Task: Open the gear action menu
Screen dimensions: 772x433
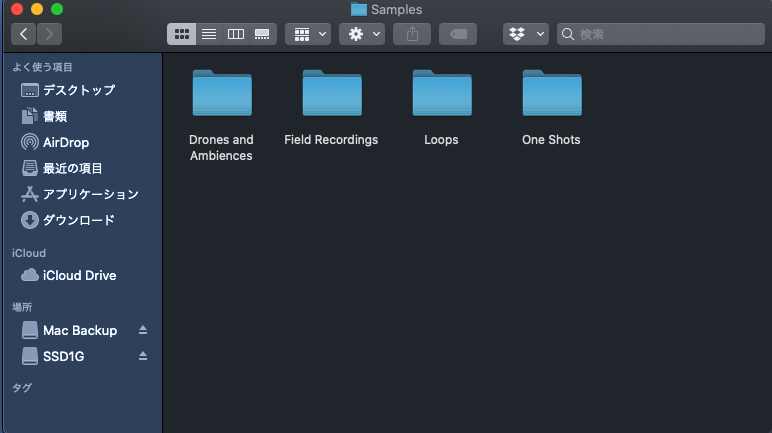Action: coord(362,34)
